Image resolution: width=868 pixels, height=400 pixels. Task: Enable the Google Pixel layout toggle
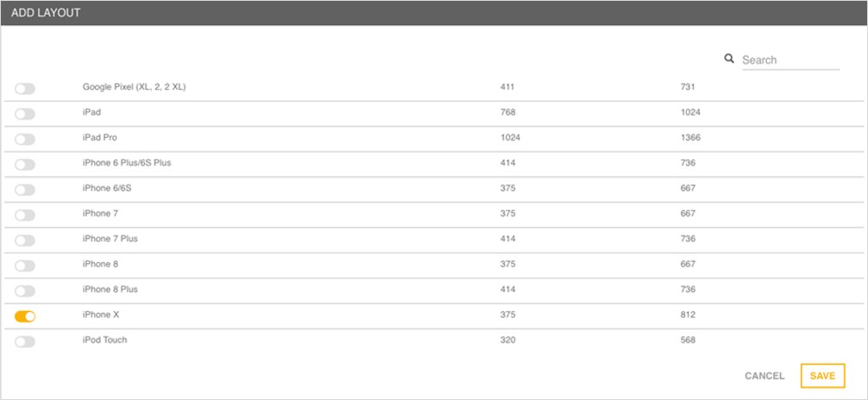[25, 89]
